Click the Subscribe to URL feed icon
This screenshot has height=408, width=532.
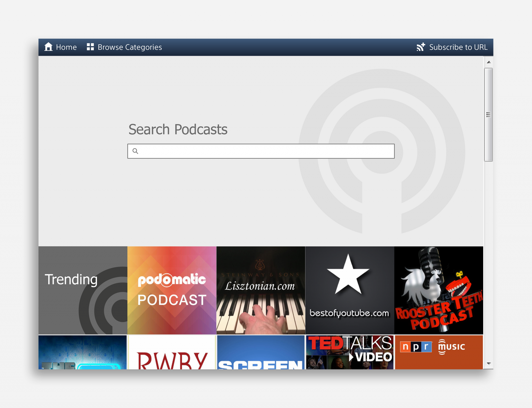pos(421,47)
